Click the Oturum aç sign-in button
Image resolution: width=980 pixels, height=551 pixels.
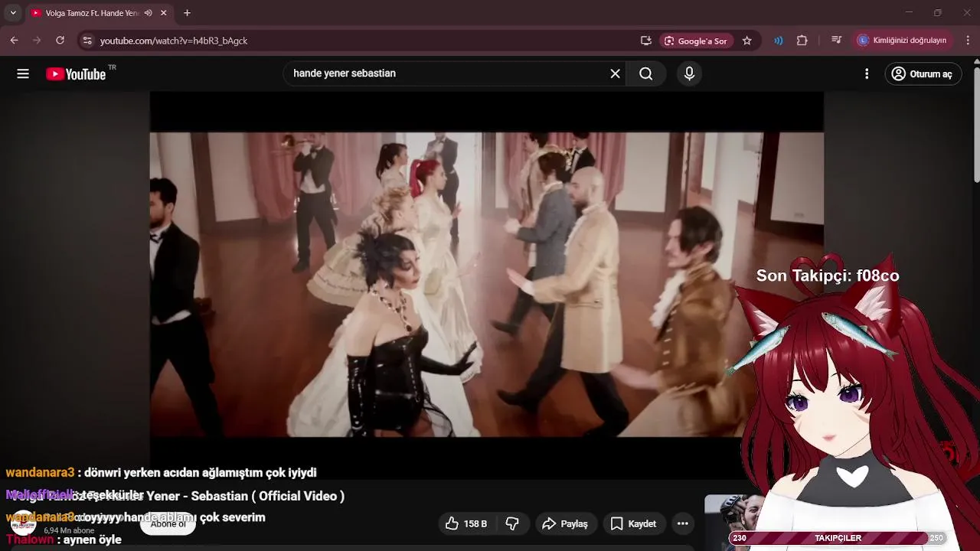tap(923, 73)
